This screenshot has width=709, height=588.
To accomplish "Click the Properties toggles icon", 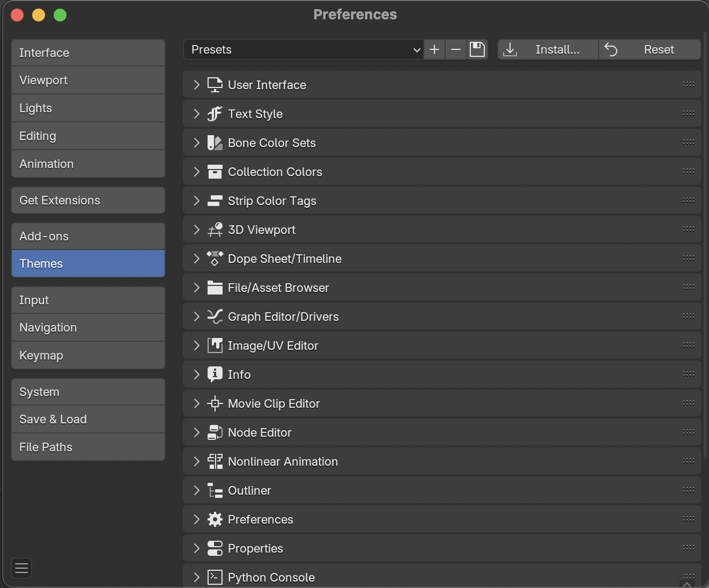I will [x=215, y=548].
